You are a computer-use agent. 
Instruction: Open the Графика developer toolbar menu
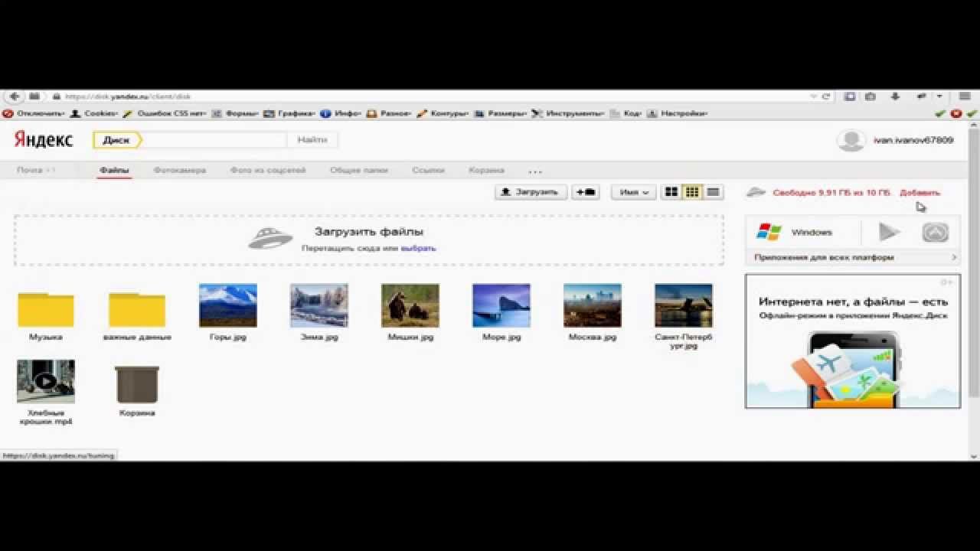coord(289,113)
